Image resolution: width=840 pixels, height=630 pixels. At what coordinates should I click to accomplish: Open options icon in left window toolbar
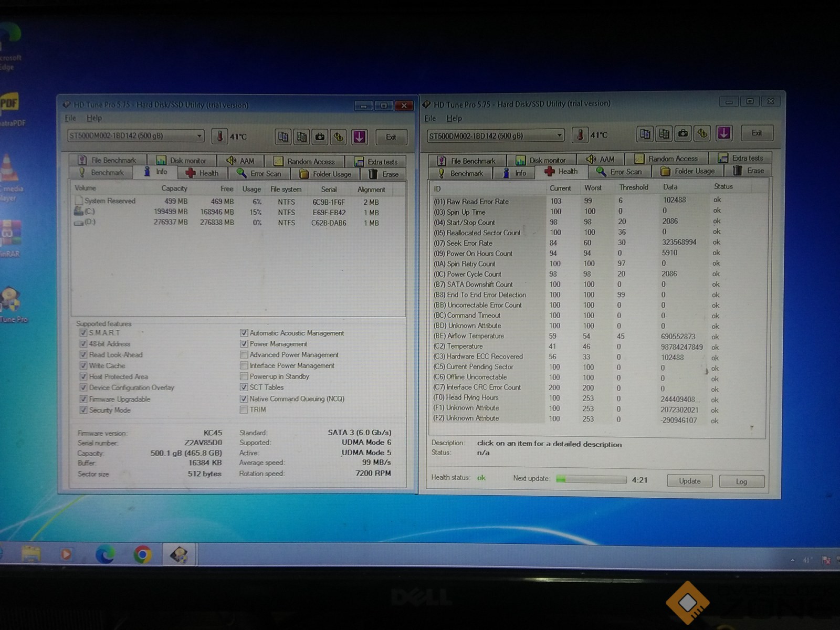coord(339,137)
